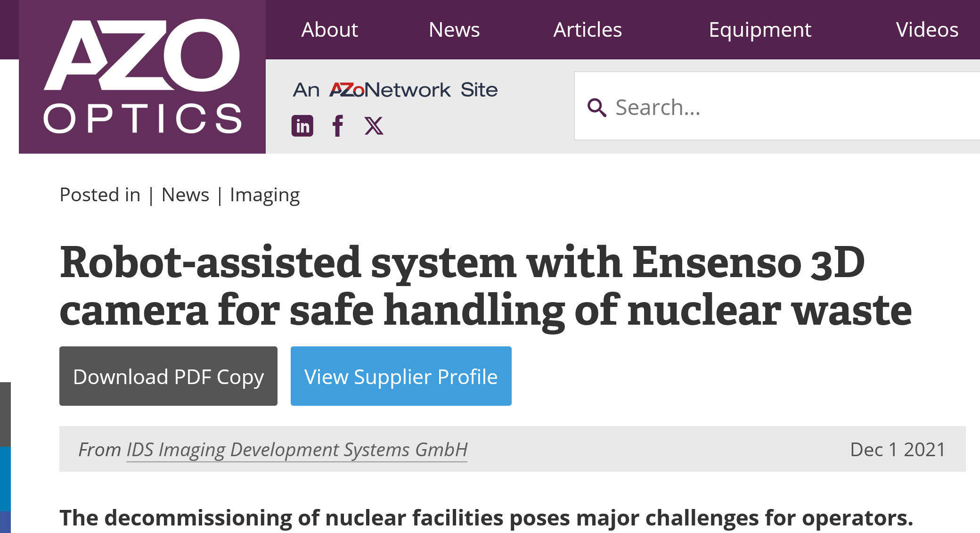Open the Facebook social icon
980x533 pixels.
tap(338, 126)
